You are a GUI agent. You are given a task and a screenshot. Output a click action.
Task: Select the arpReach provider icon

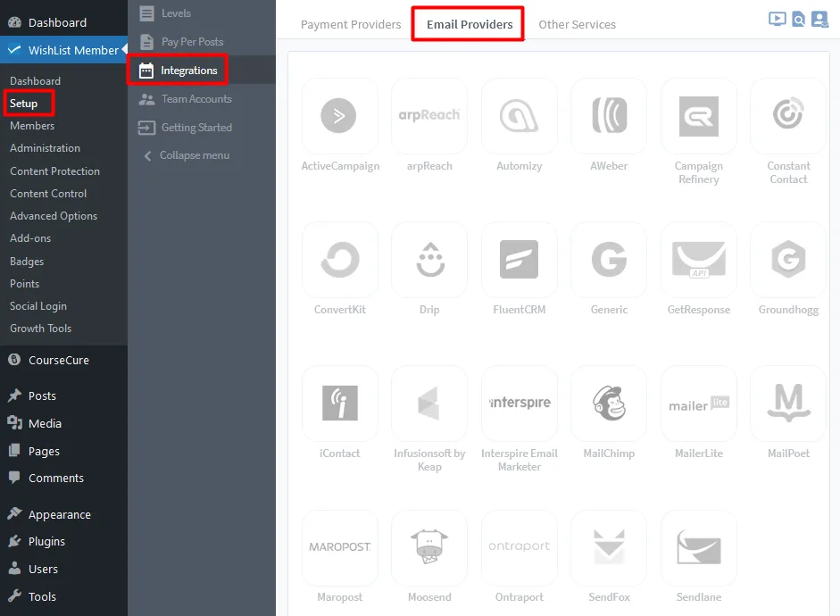tap(429, 116)
